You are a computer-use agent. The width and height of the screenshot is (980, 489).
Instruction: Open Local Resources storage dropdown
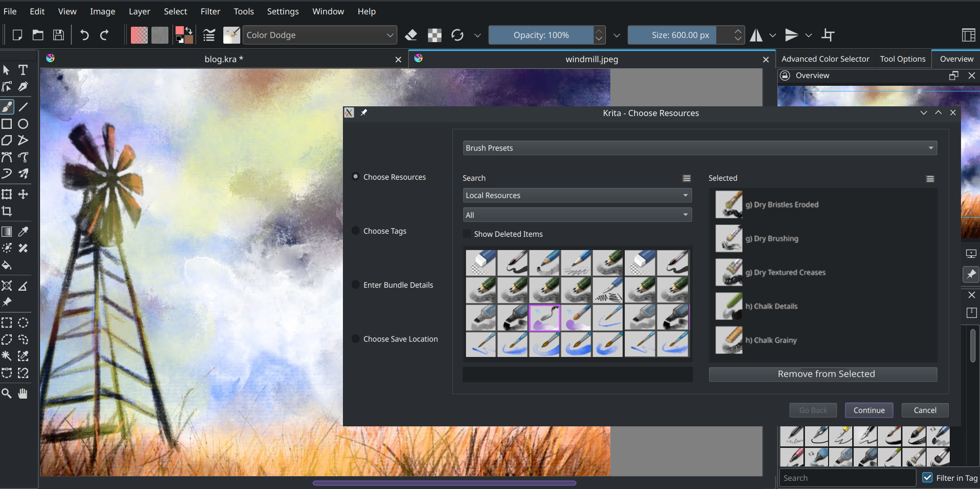[x=577, y=195]
